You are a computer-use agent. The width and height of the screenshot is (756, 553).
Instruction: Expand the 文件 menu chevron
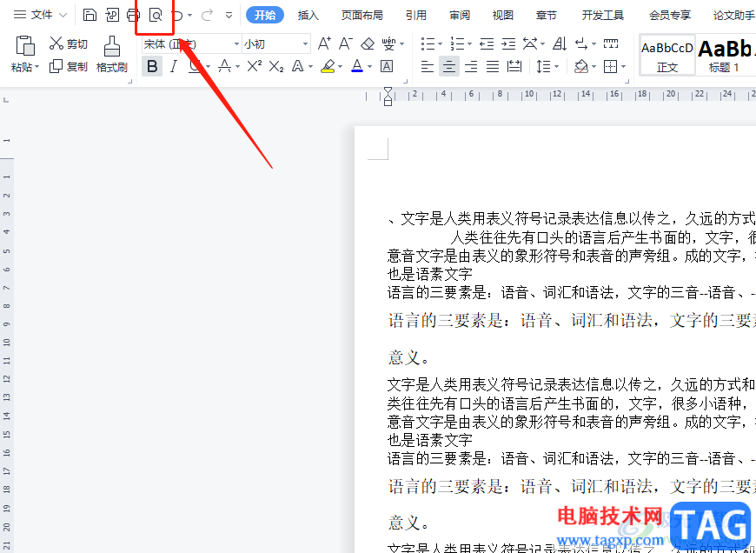coord(63,16)
